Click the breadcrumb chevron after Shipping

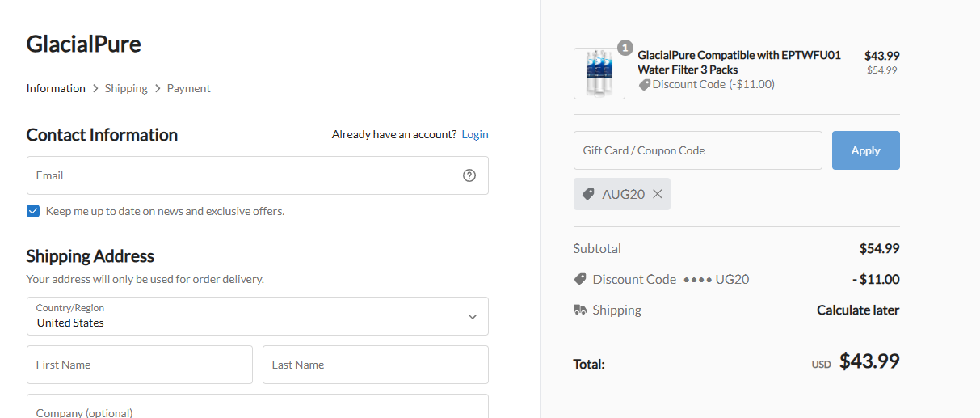(x=158, y=88)
